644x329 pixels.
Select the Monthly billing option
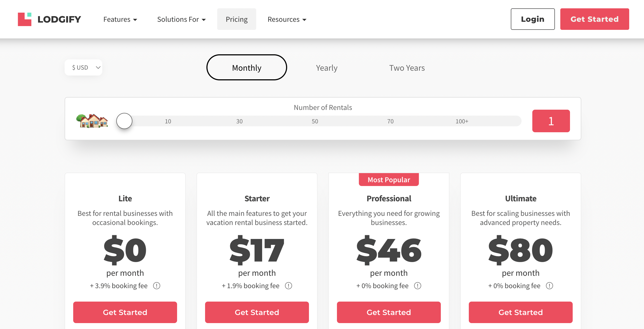247,67
